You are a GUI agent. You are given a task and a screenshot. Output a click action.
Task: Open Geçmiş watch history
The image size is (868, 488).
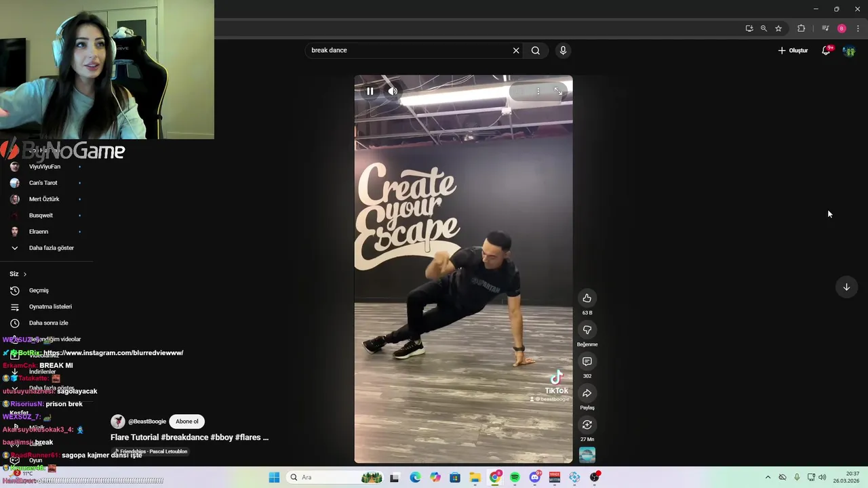[x=39, y=291]
